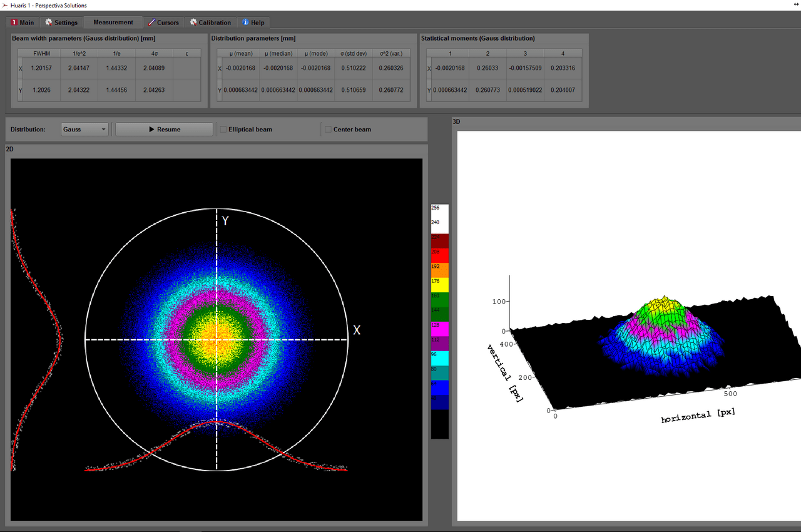This screenshot has height=532, width=801.
Task: Click the Huaris logo in the title bar
Action: click(x=6, y=5)
